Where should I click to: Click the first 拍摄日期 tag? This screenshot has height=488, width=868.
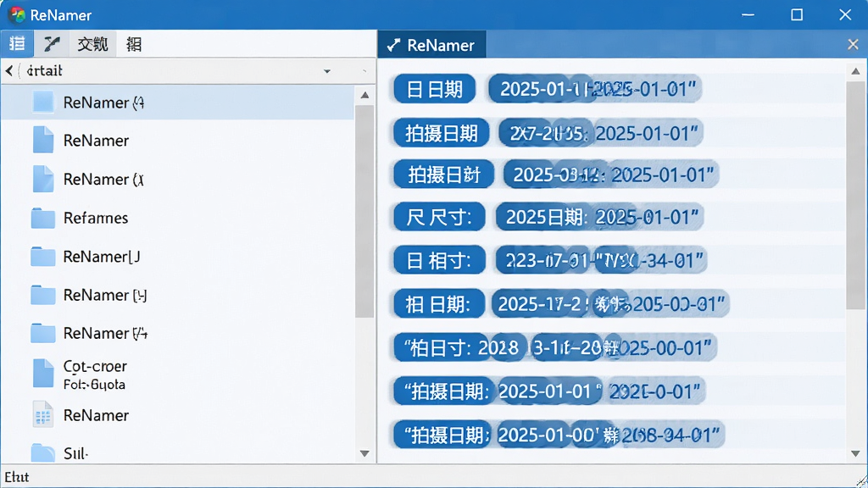pos(441,133)
